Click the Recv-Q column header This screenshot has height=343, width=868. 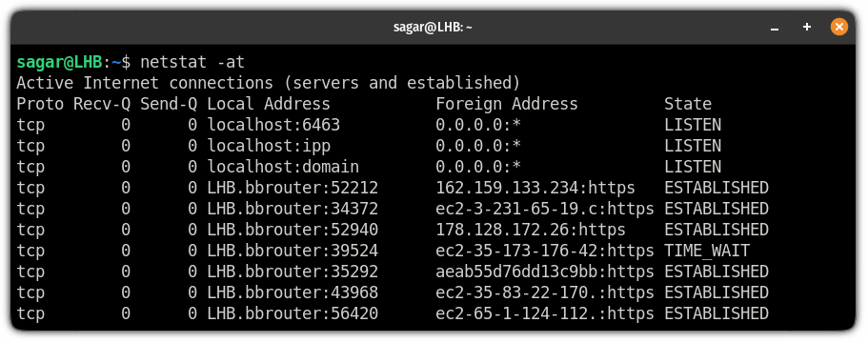[x=102, y=104]
